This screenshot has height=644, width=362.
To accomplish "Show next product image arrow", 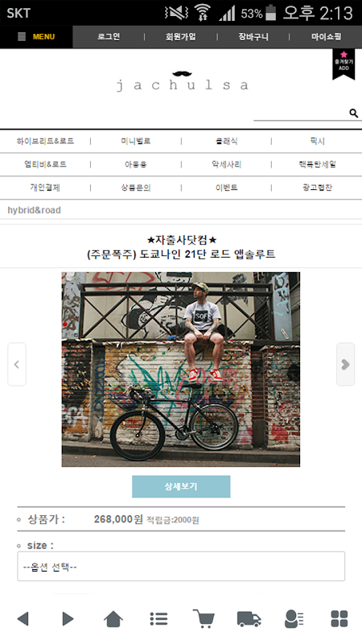I will pos(345,365).
